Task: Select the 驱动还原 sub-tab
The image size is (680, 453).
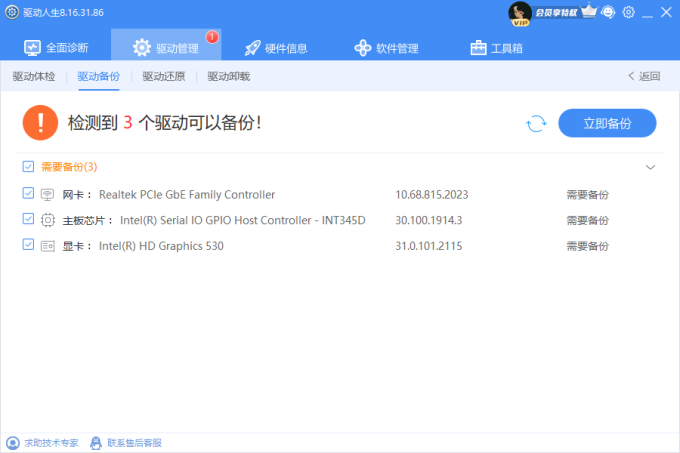Action: tap(163, 76)
